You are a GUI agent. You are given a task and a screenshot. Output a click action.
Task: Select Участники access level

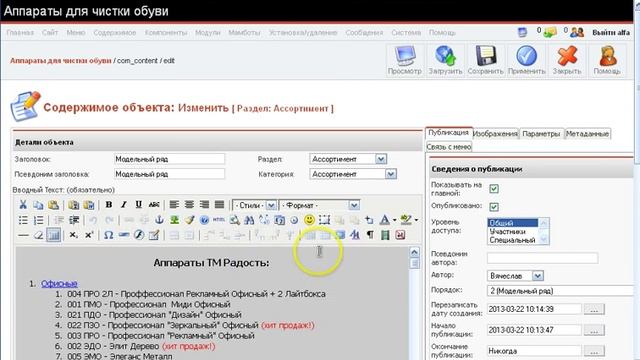point(513,231)
